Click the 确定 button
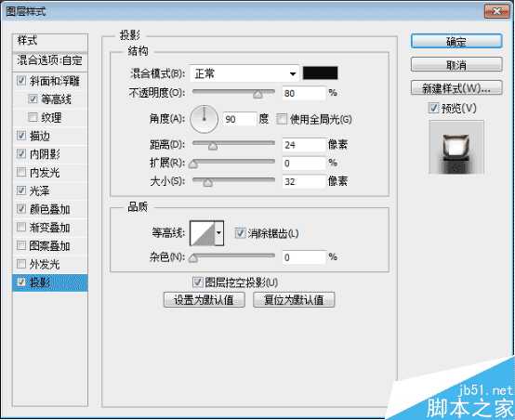The image size is (515, 420). coord(456,42)
